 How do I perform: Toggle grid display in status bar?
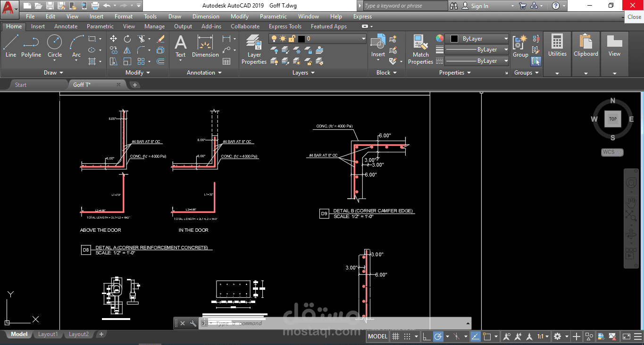point(395,336)
